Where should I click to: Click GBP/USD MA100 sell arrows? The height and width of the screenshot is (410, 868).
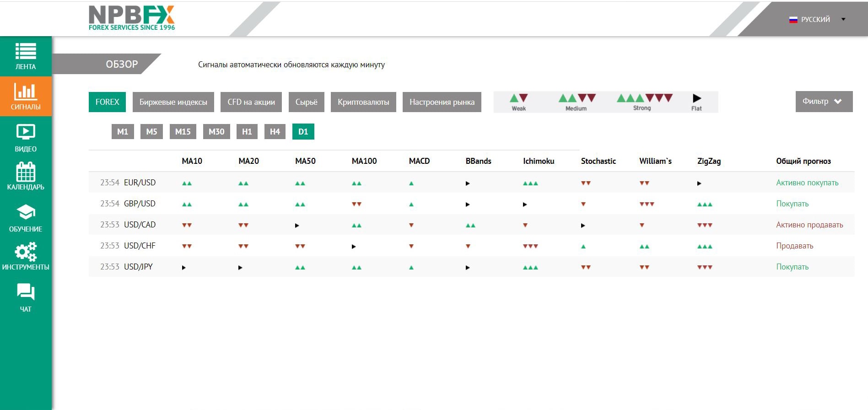pos(356,204)
